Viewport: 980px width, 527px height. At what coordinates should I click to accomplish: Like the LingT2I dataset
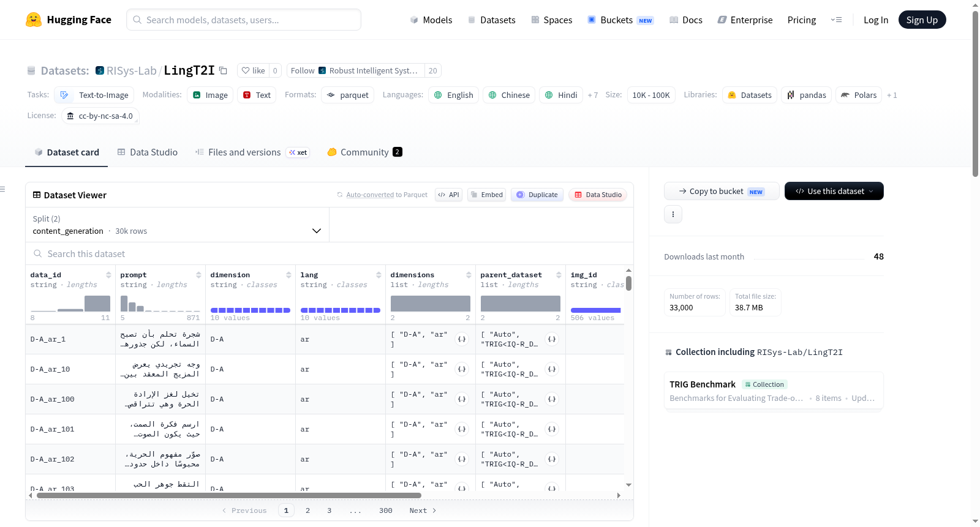click(x=253, y=71)
